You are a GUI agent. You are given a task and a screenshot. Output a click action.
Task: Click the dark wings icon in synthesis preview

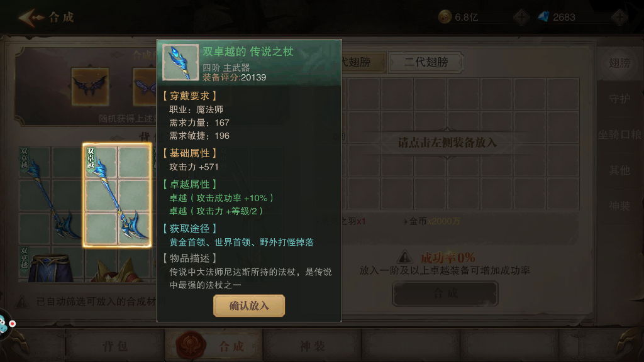[x=90, y=87]
